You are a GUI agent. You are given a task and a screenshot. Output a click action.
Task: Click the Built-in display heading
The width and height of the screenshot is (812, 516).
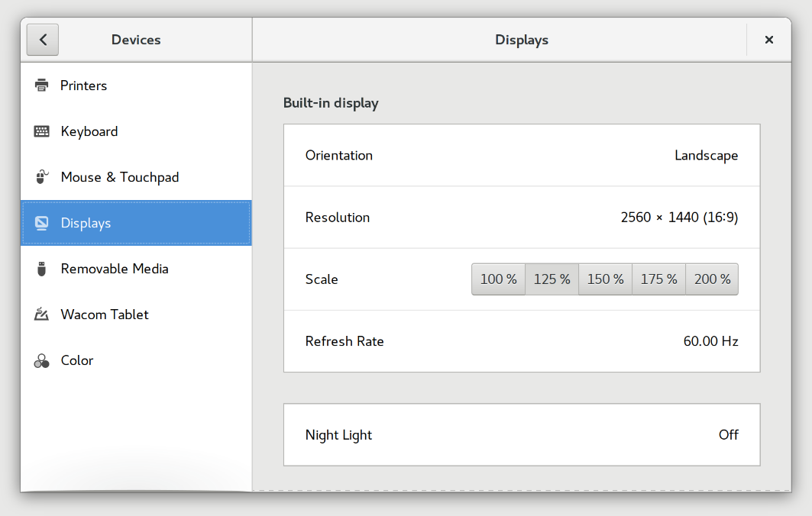tap(331, 102)
